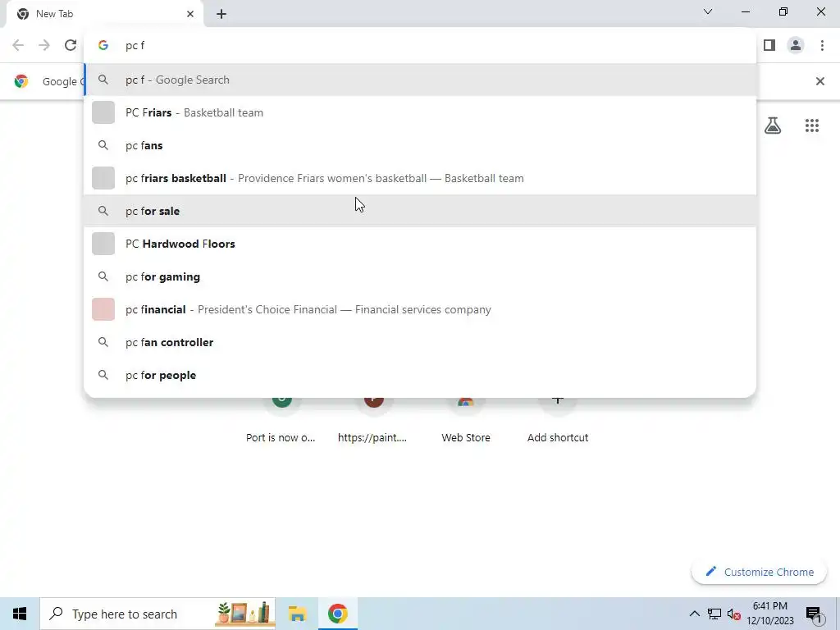Screen dimensions: 840x630
Task: Choose the 'pc fan controller' suggestion
Action: pos(420,342)
